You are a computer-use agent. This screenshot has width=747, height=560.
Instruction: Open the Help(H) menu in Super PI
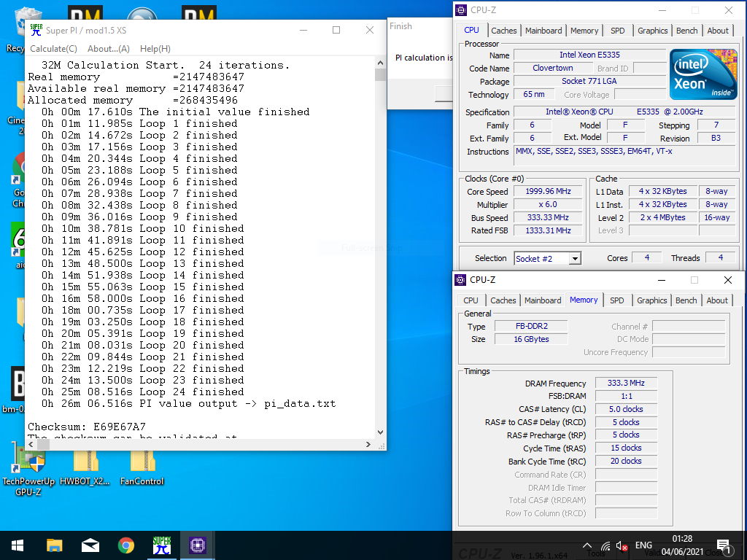[x=155, y=49]
